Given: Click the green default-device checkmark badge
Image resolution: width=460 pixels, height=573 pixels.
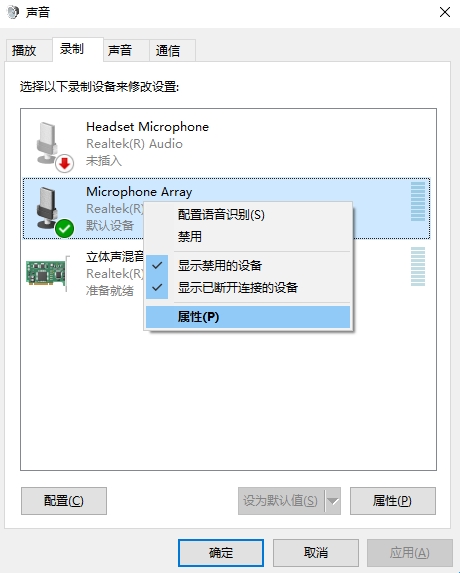Looking at the screenshot, I should (65, 229).
